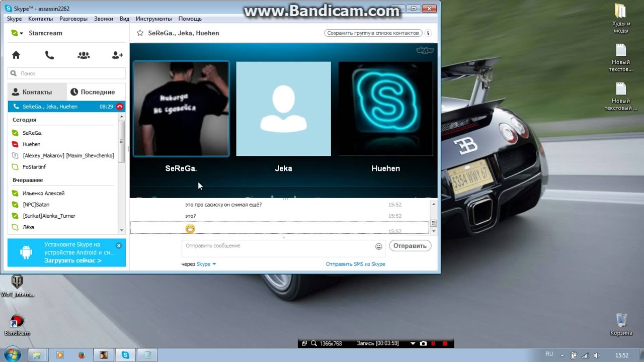Click the Skype icon in the taskbar
The width and height of the screenshot is (644, 362).
[x=125, y=355]
